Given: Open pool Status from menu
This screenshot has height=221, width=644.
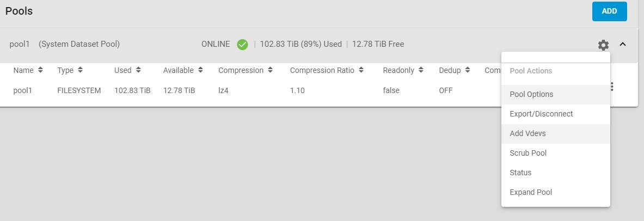Looking at the screenshot, I should 520,173.
